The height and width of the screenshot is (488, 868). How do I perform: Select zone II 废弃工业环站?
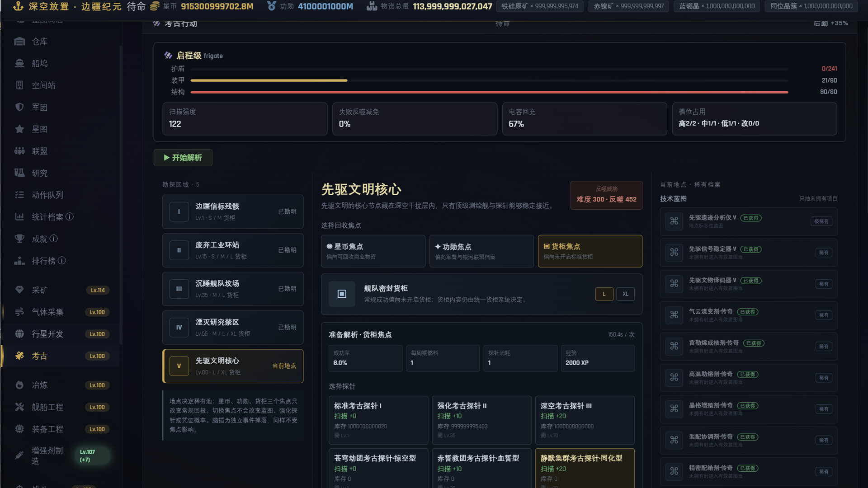[x=233, y=250]
